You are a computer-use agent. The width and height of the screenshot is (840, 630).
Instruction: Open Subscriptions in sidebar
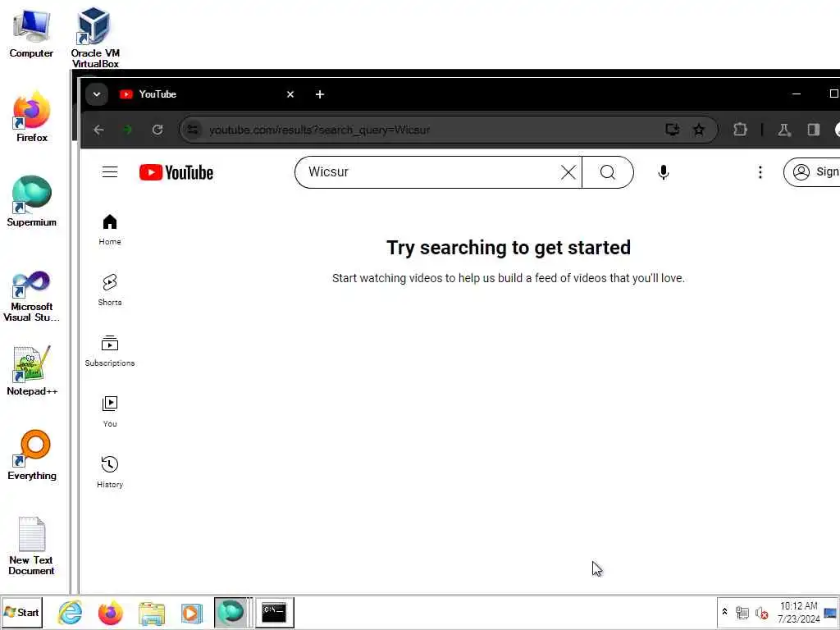[110, 351]
